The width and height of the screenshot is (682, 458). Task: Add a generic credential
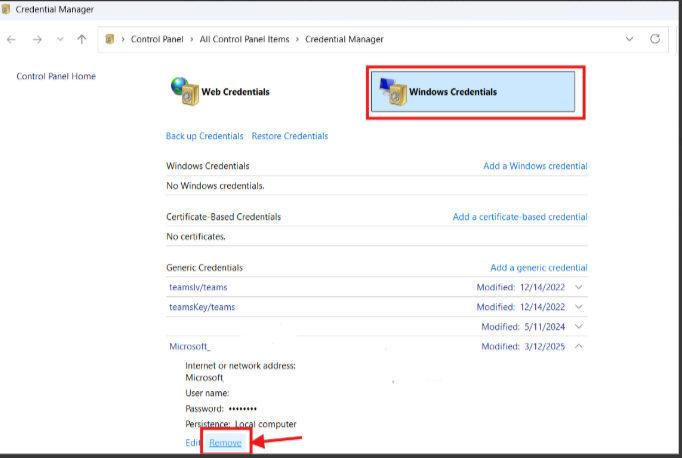click(538, 267)
